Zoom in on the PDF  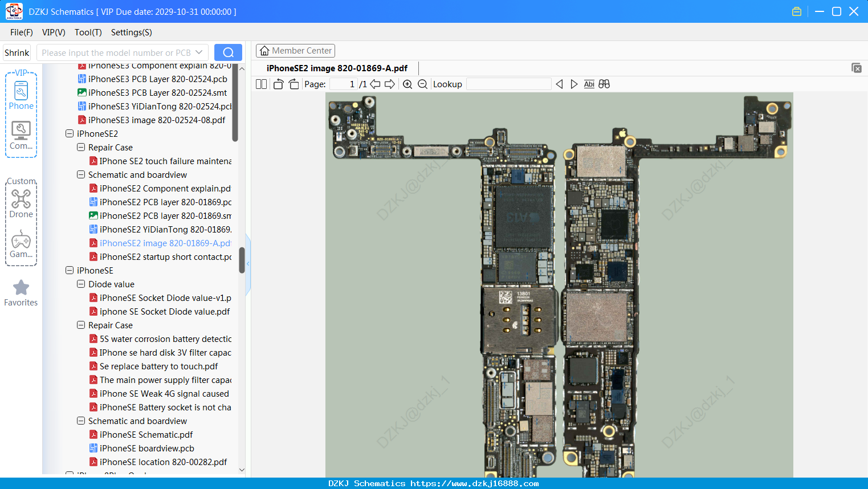pyautogui.click(x=407, y=84)
